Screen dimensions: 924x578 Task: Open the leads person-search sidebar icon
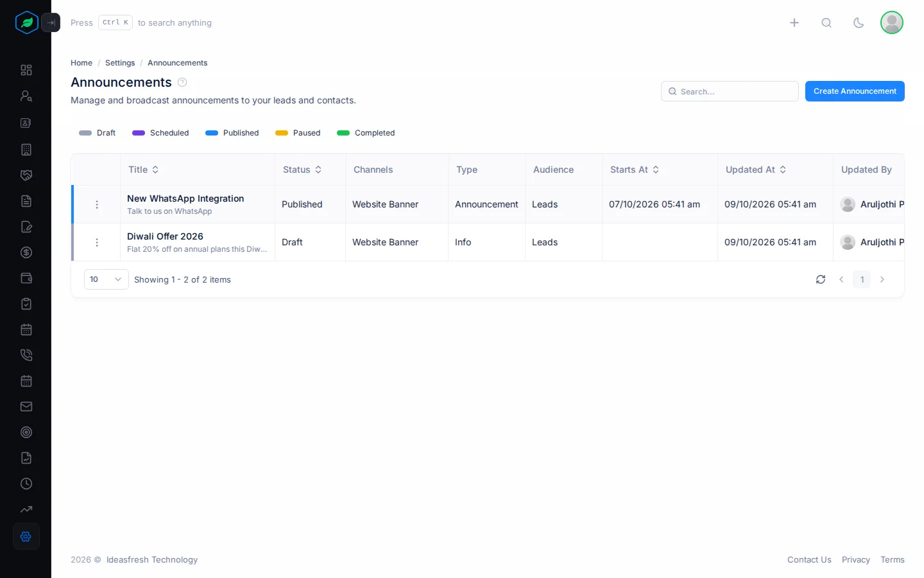coord(26,96)
